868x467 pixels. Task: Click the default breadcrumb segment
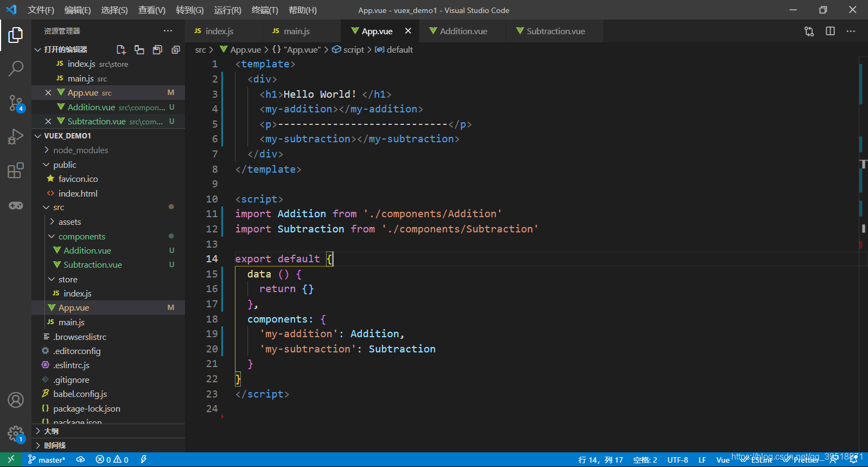click(394, 49)
